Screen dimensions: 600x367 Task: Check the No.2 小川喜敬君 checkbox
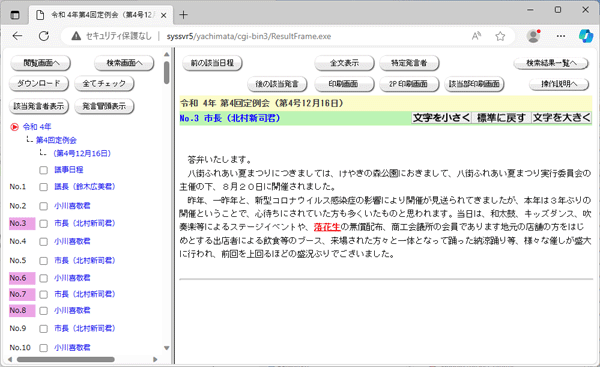[x=44, y=206]
